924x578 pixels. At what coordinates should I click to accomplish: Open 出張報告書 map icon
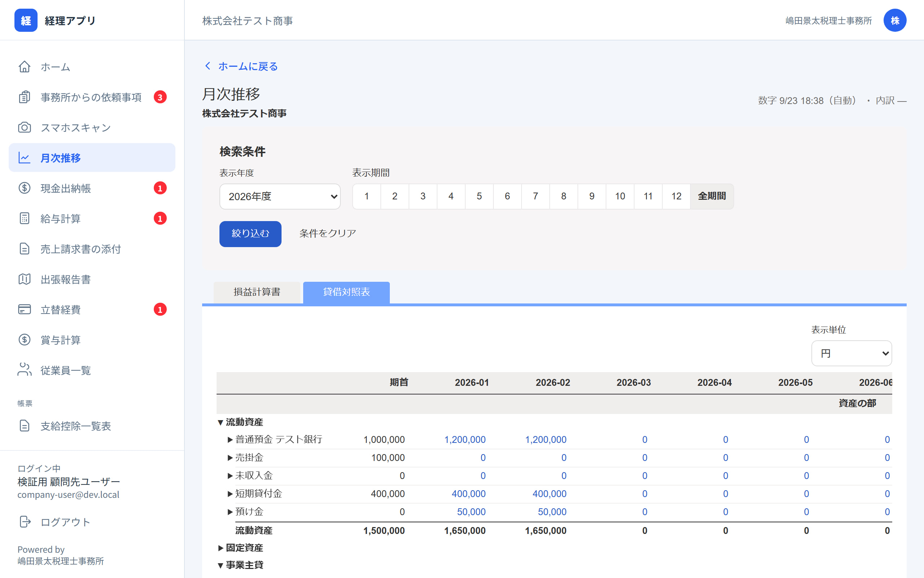click(x=25, y=279)
